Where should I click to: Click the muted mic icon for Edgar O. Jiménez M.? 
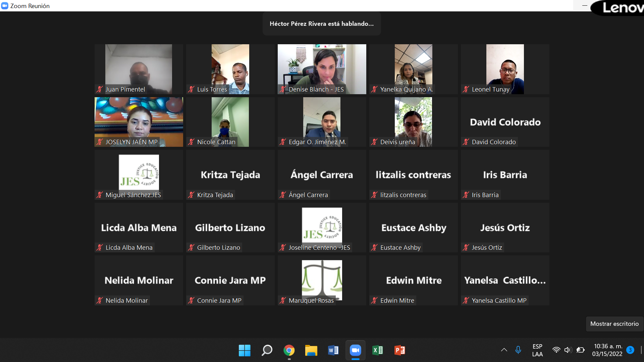(283, 142)
